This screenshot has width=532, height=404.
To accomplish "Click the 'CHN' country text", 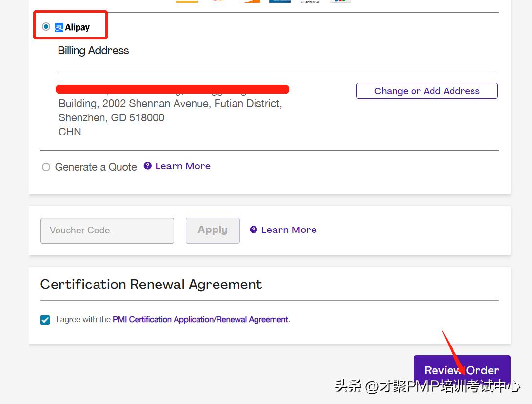I will (70, 132).
